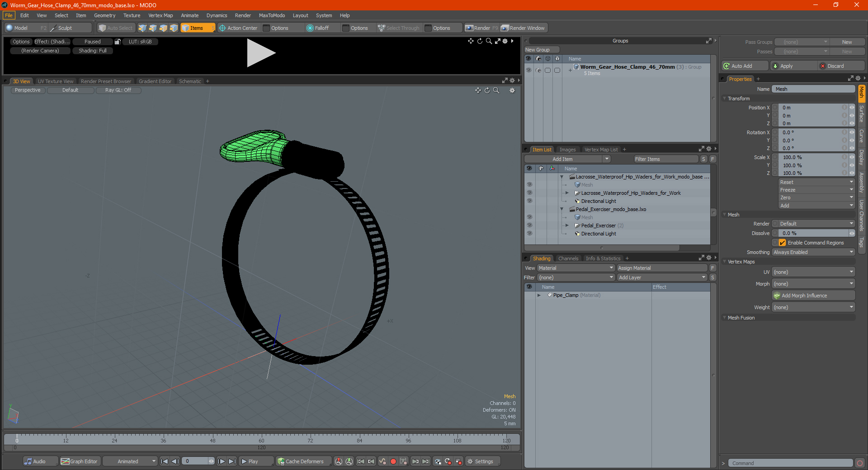Viewport: 868px width, 470px height.
Task: Open UV vertex map dropdown
Action: coord(813,272)
